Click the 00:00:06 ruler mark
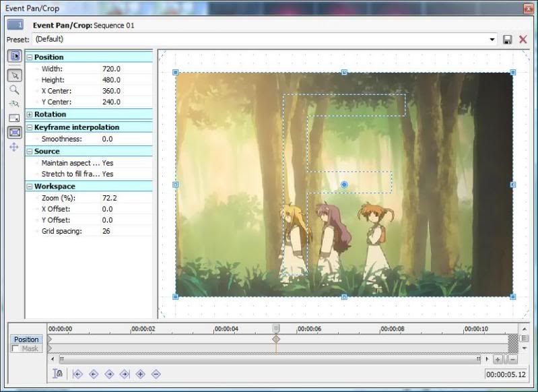 pos(309,329)
